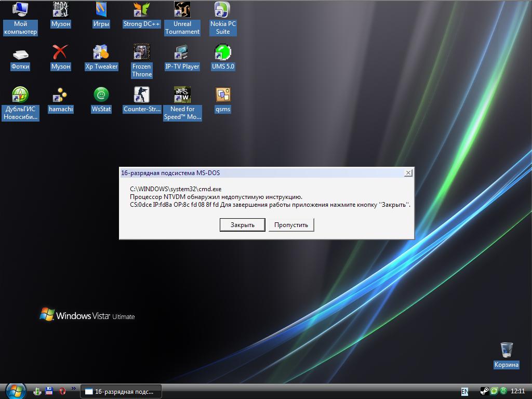
Task: Click the Steam icon in system tray
Action: point(484,391)
